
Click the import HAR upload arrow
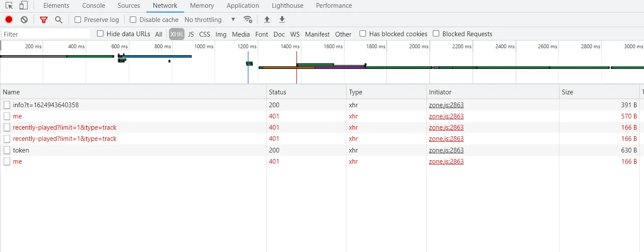click(x=267, y=19)
